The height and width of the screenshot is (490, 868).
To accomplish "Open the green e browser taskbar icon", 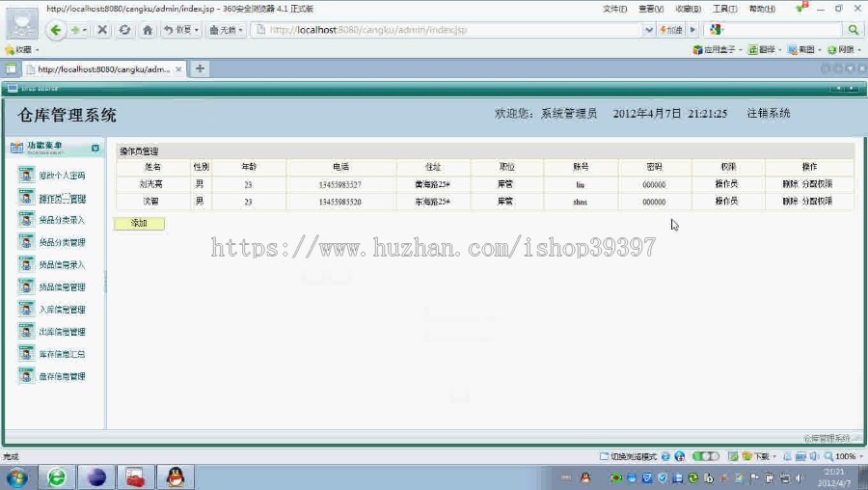I will [x=57, y=477].
